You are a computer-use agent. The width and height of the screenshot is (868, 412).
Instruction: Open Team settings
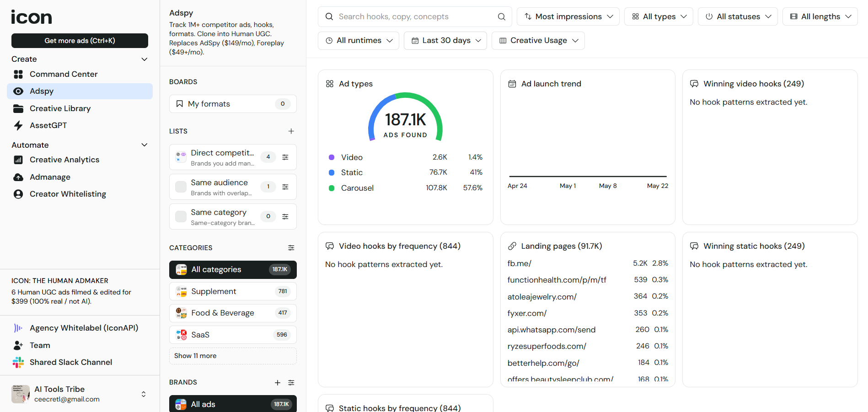tap(80, 345)
